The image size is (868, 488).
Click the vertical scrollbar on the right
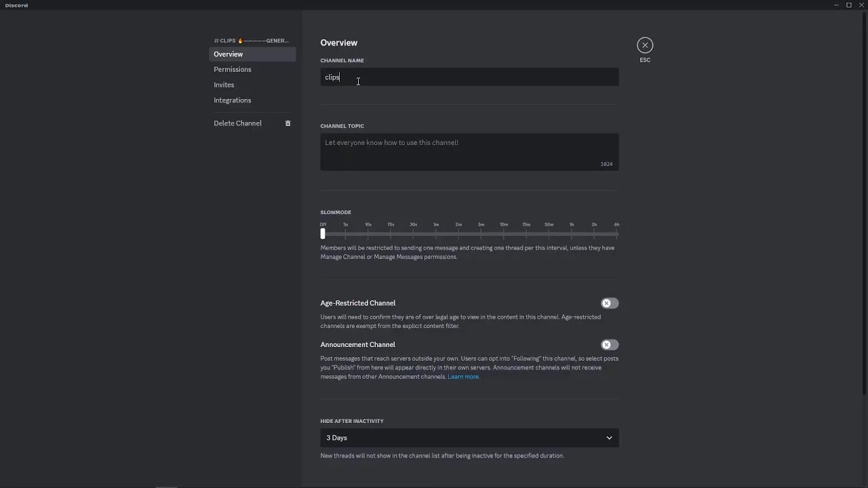pyautogui.click(x=865, y=203)
